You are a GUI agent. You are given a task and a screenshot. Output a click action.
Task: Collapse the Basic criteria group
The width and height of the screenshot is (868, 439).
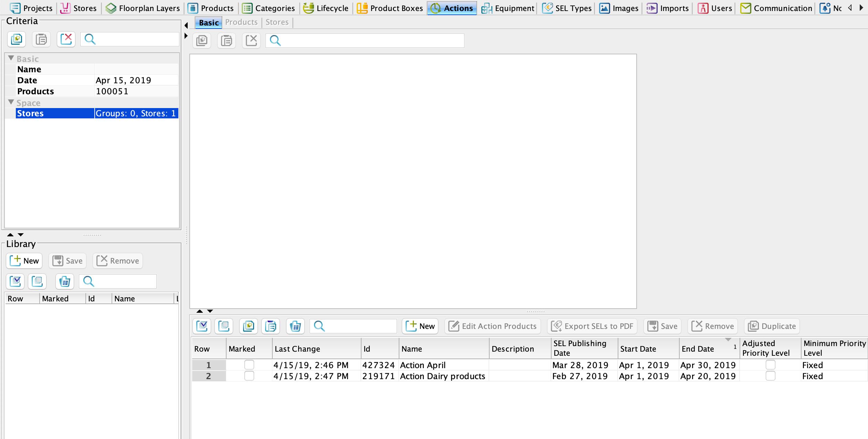click(x=11, y=58)
